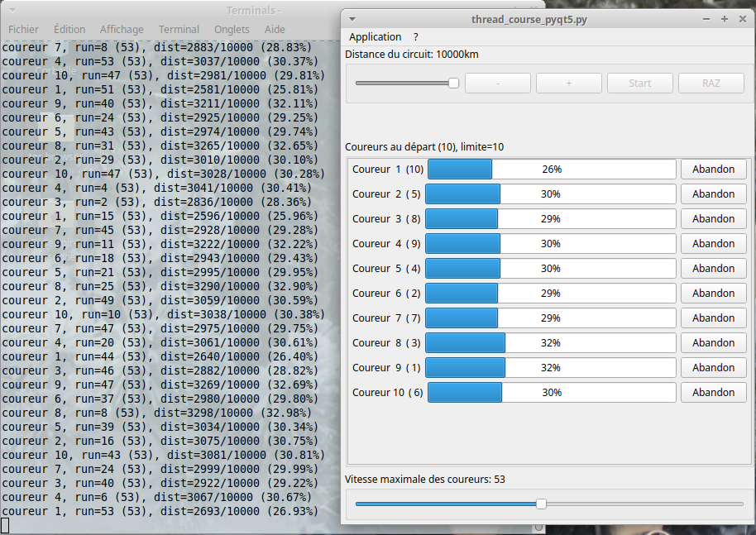Click the plus button

[569, 83]
